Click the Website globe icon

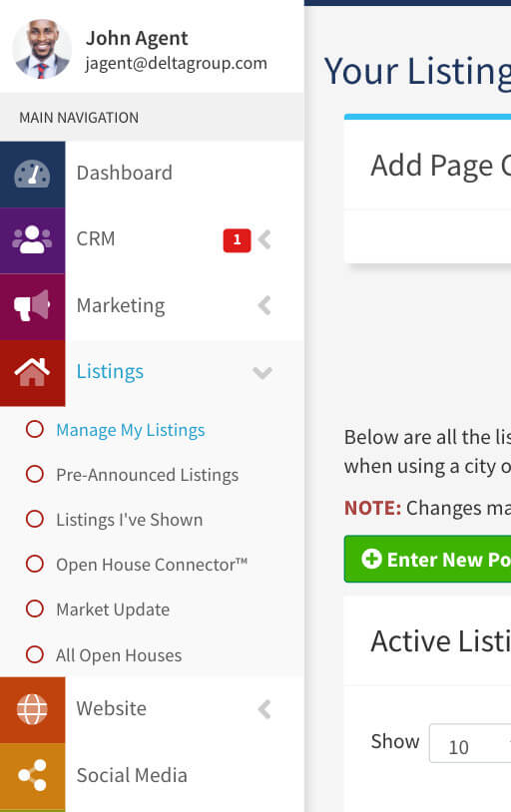[32, 709]
